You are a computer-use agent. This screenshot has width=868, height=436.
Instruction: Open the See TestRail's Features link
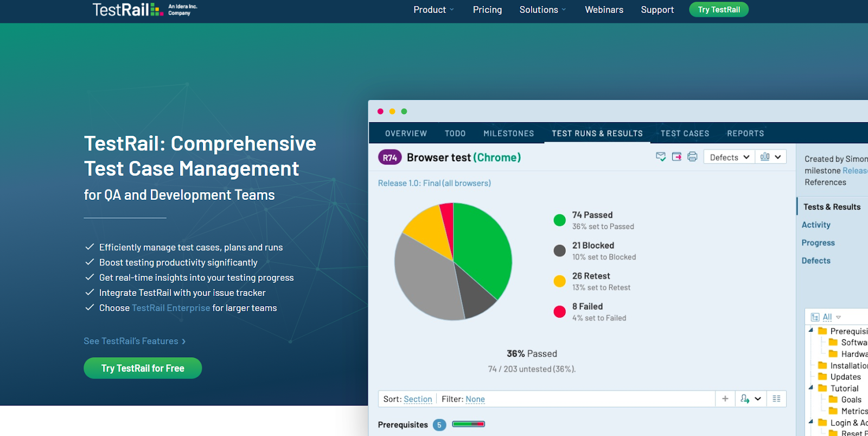(135, 341)
